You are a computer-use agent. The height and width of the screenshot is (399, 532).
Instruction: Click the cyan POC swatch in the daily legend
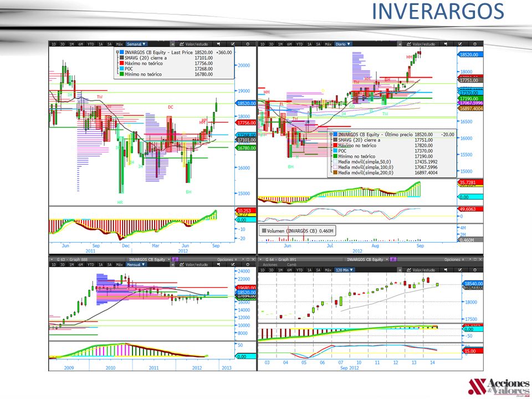pyautogui.click(x=335, y=151)
